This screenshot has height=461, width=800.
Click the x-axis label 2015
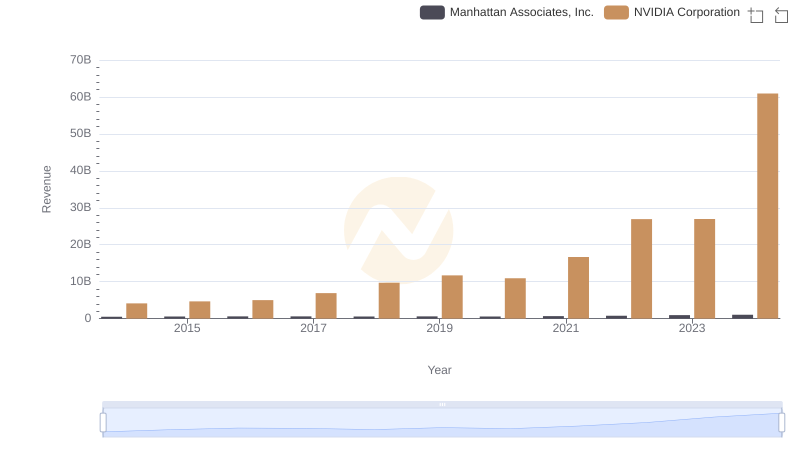coord(187,328)
